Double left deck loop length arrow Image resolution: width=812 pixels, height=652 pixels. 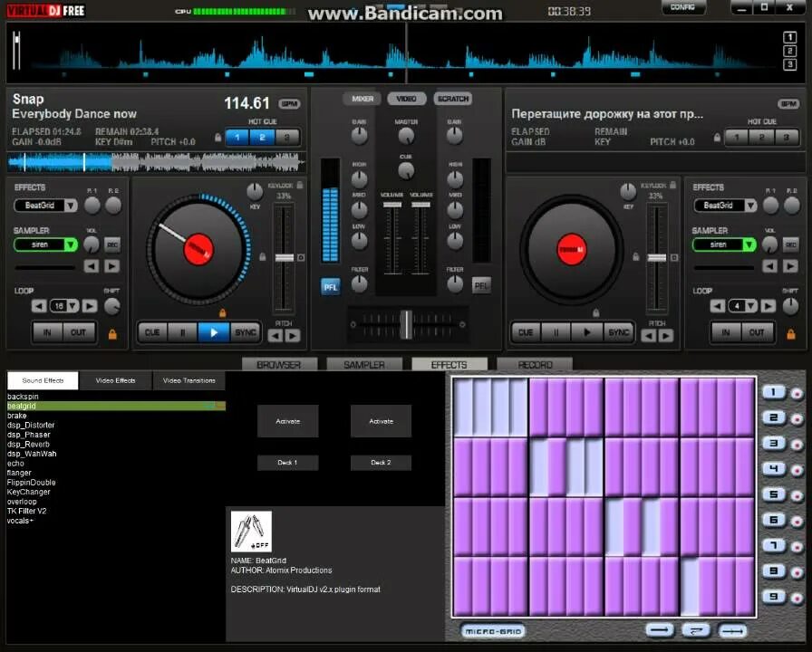pos(89,306)
